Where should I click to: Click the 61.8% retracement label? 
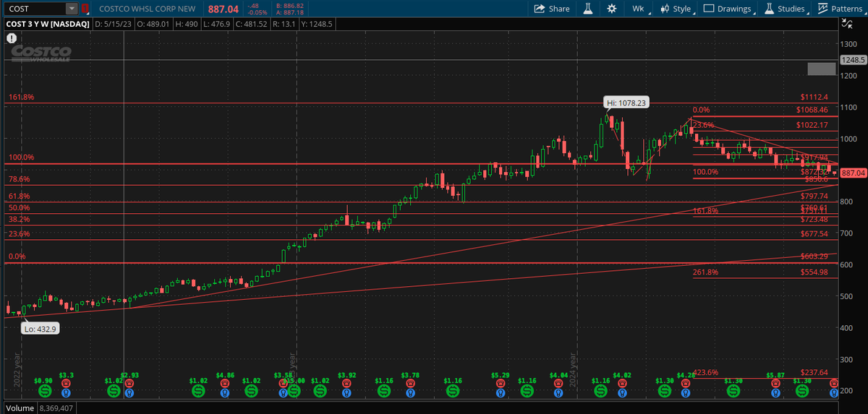pyautogui.click(x=20, y=197)
